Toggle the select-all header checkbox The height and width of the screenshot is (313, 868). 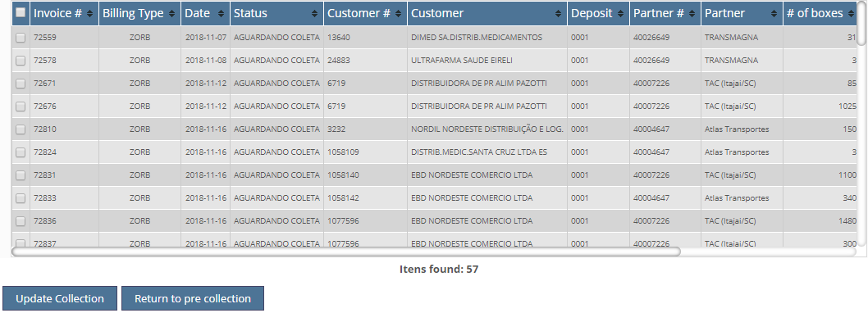click(x=21, y=13)
